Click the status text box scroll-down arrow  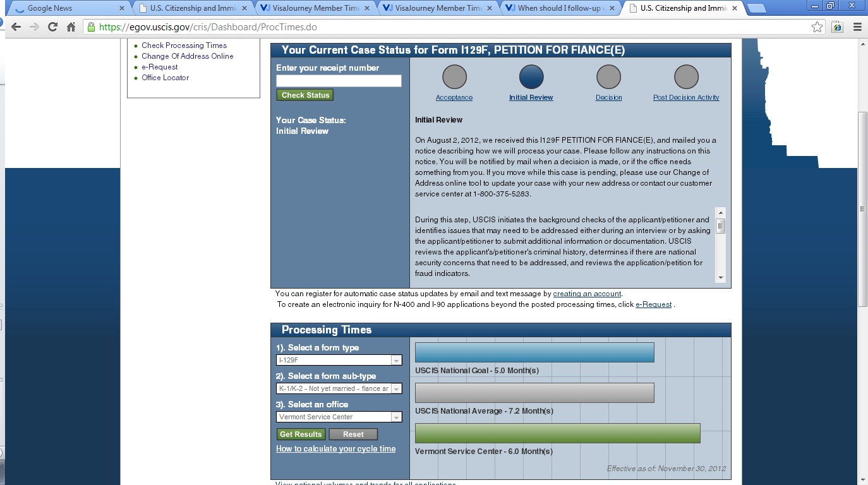tap(720, 278)
